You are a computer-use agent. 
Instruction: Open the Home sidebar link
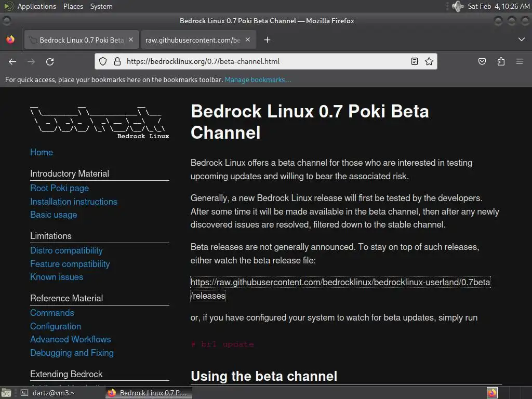[42, 152]
